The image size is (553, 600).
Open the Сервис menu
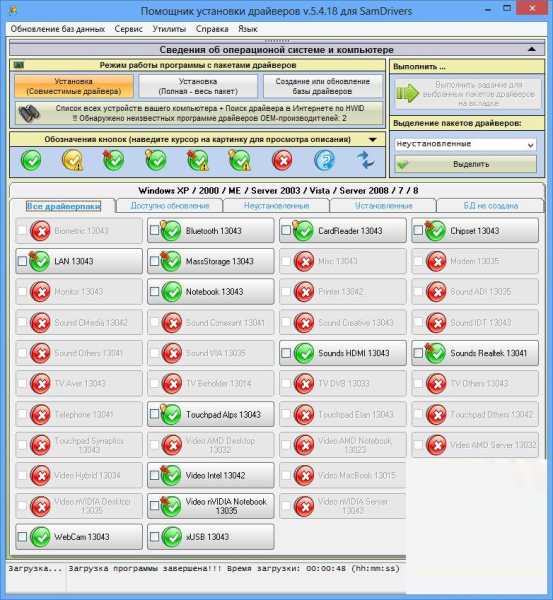click(129, 29)
